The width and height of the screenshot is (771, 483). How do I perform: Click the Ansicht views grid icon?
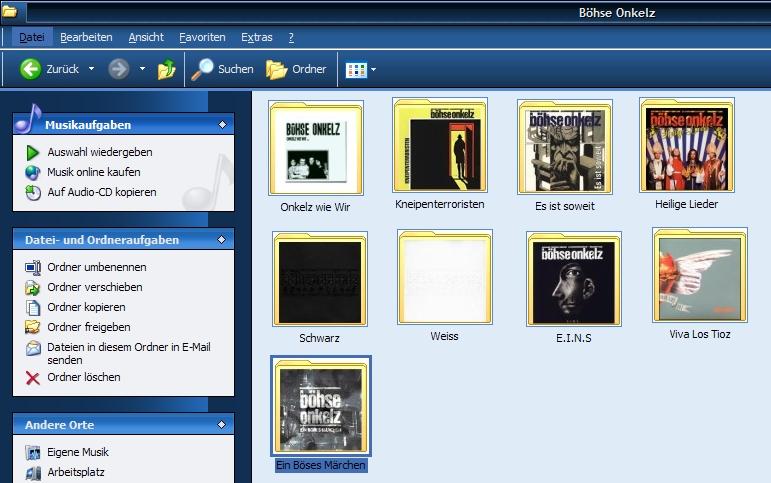point(355,69)
